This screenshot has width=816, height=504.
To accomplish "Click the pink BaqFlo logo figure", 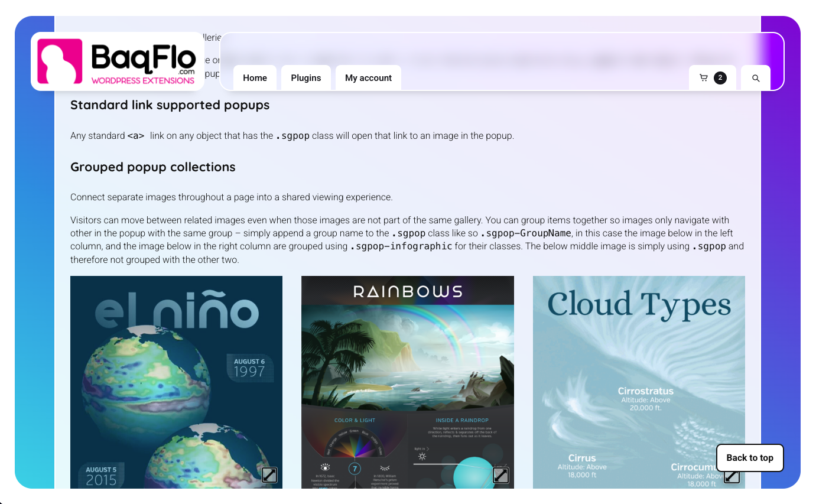I will point(60,61).
